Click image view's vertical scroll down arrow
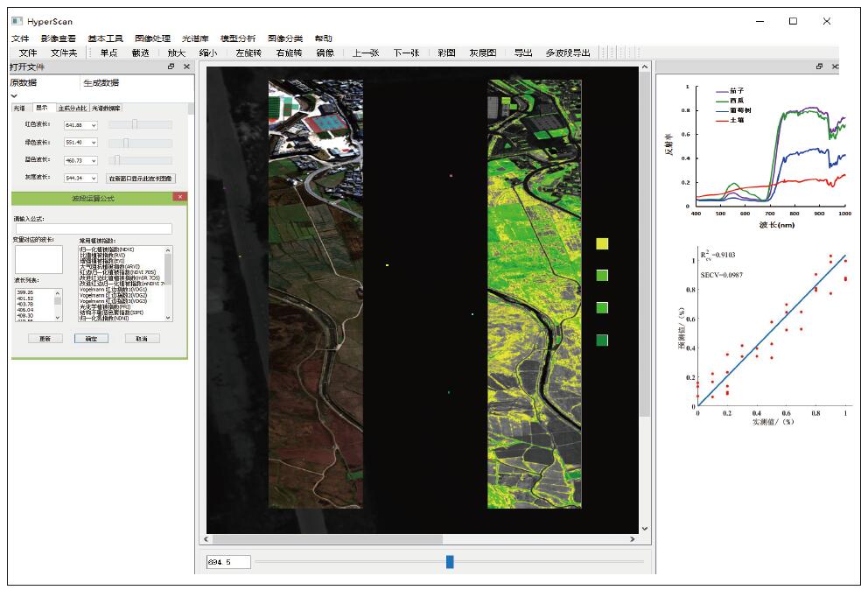The height and width of the screenshot is (590, 868). coord(645,529)
